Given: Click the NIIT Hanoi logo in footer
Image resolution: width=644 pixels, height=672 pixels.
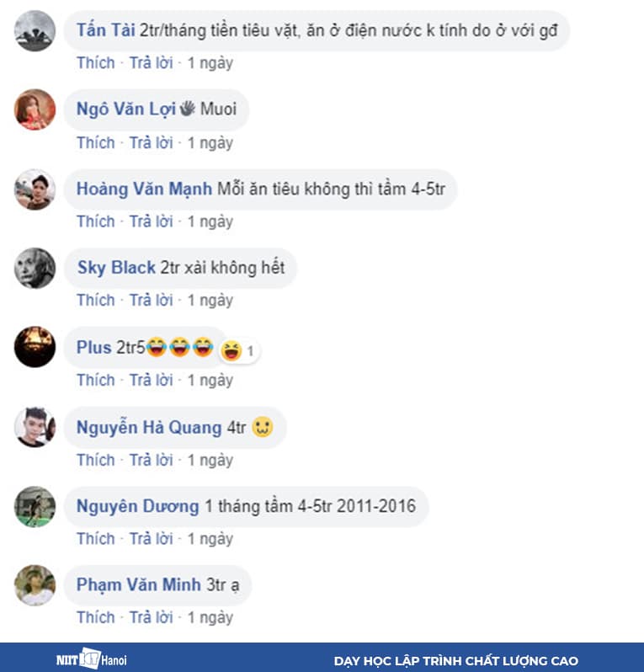Looking at the screenshot, I should [91, 659].
